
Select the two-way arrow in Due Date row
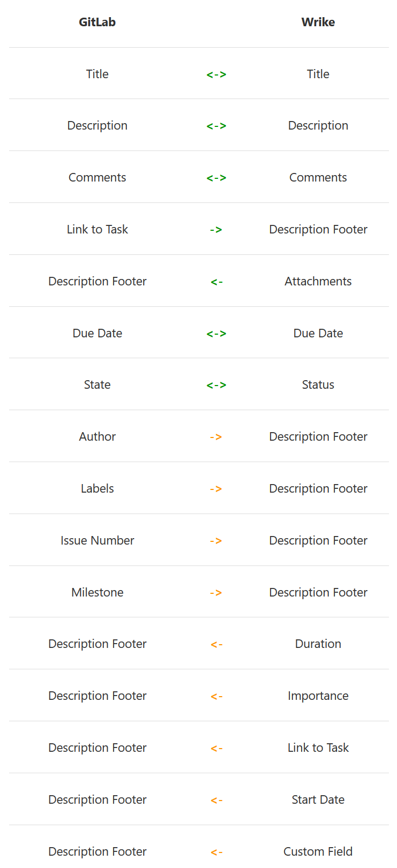coord(216,334)
